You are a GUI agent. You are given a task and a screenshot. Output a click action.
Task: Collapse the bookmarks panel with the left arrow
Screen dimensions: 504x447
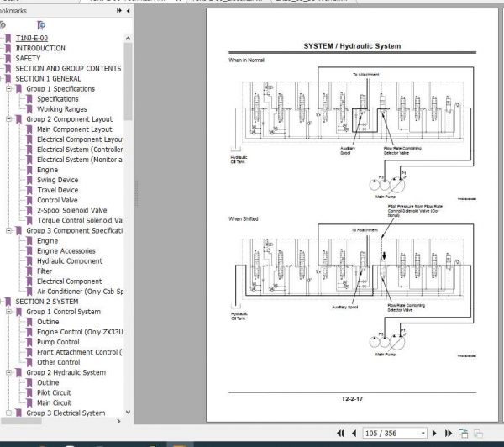(128, 11)
